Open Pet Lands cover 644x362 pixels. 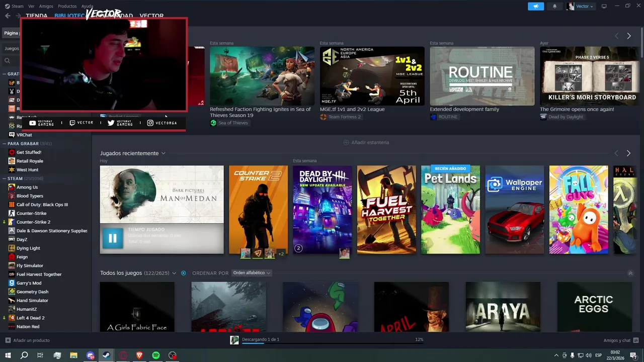(x=450, y=210)
